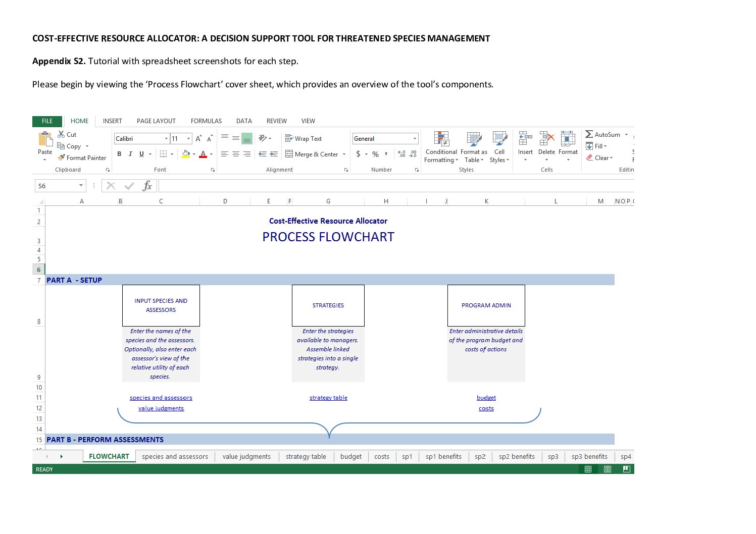Switch to the strategy table sheet tab
This screenshot has height=534, width=756.
pos(306,457)
